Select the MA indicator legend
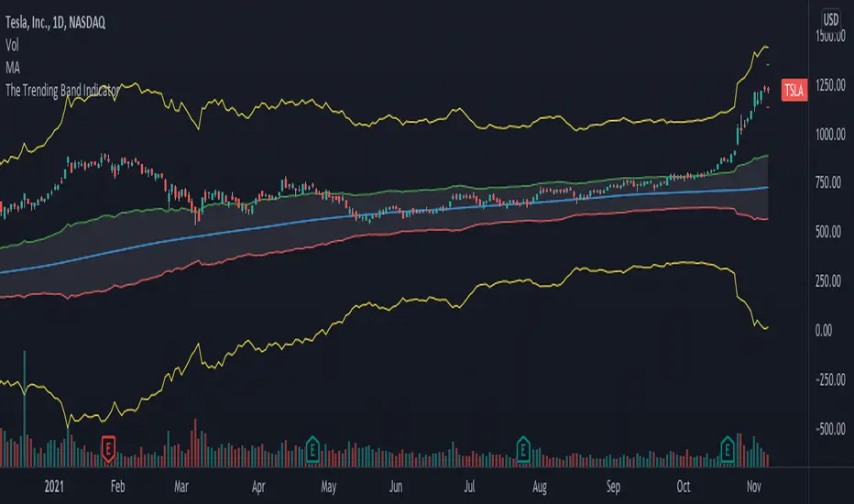Image resolution: width=854 pixels, height=504 pixels. pos(13,68)
